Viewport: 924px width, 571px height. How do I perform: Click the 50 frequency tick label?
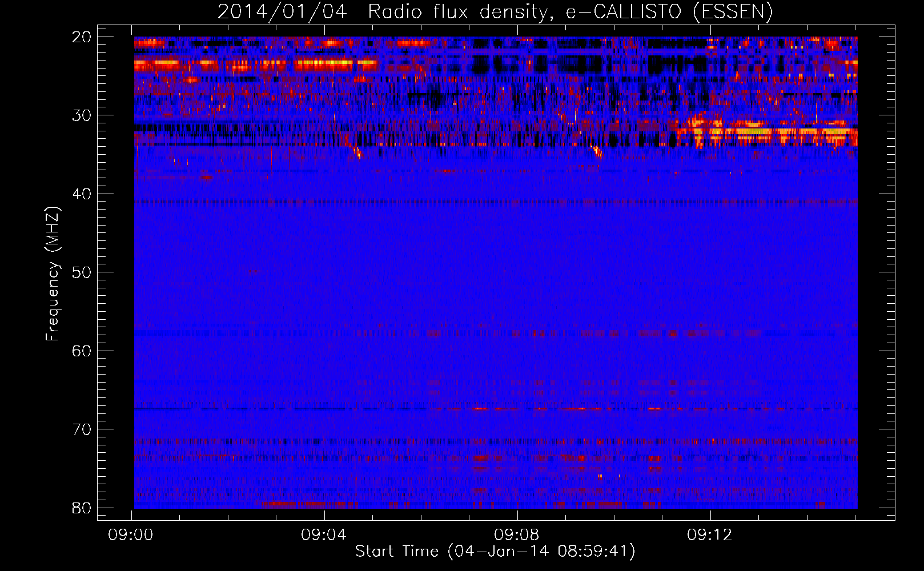tap(82, 272)
